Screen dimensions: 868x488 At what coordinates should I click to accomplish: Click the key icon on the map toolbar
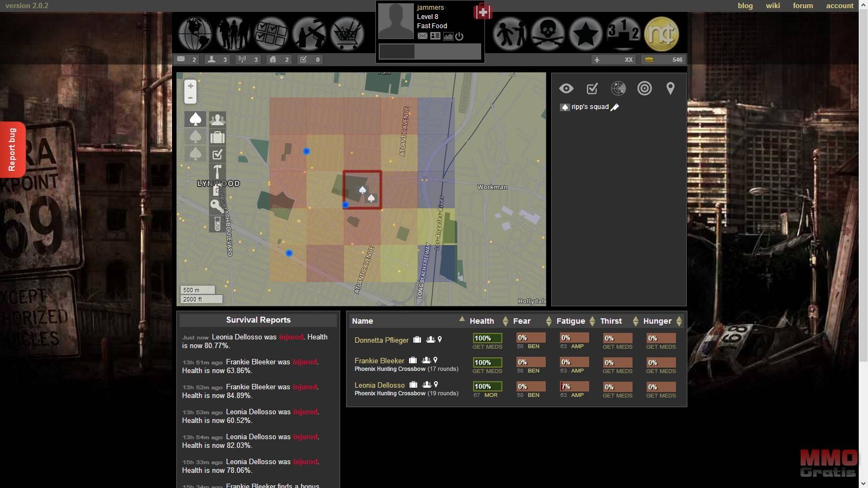pyautogui.click(x=217, y=206)
